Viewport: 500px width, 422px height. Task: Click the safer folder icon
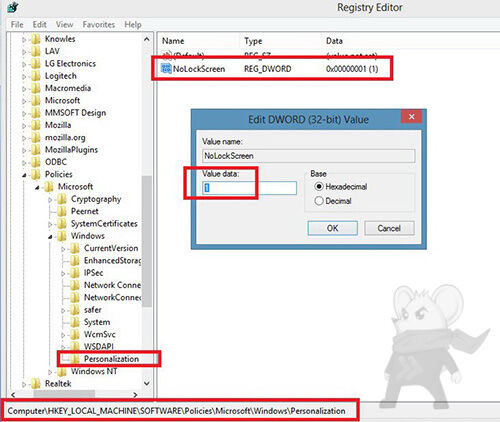pyautogui.click(x=75, y=310)
